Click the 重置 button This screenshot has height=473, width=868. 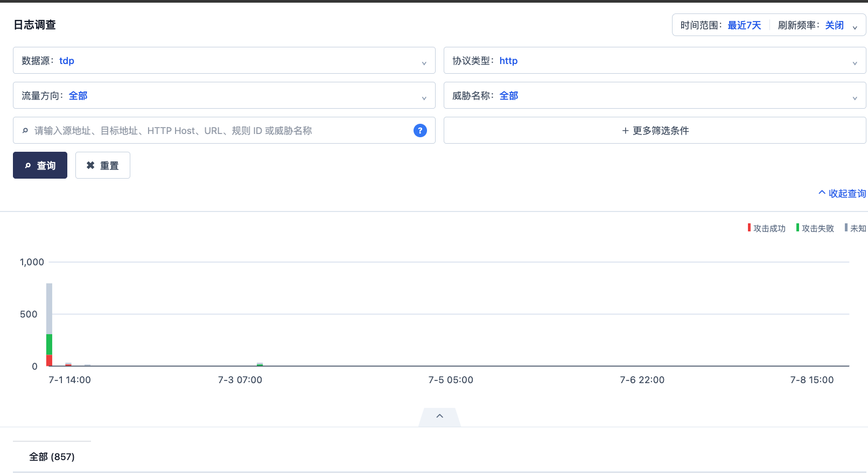[x=102, y=165]
